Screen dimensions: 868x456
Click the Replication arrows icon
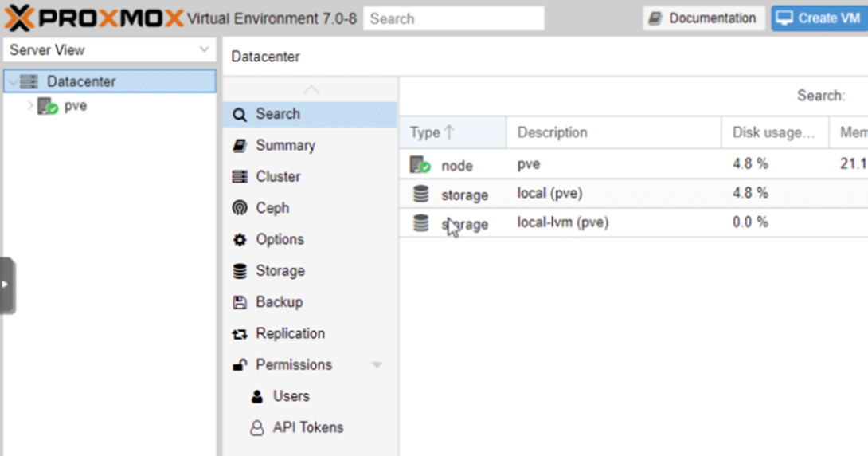point(240,334)
